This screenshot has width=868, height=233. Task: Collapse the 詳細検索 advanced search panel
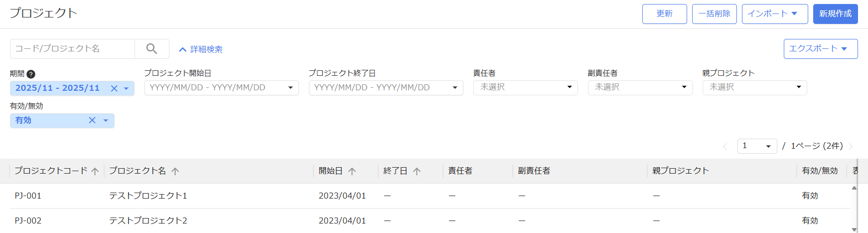coord(201,49)
